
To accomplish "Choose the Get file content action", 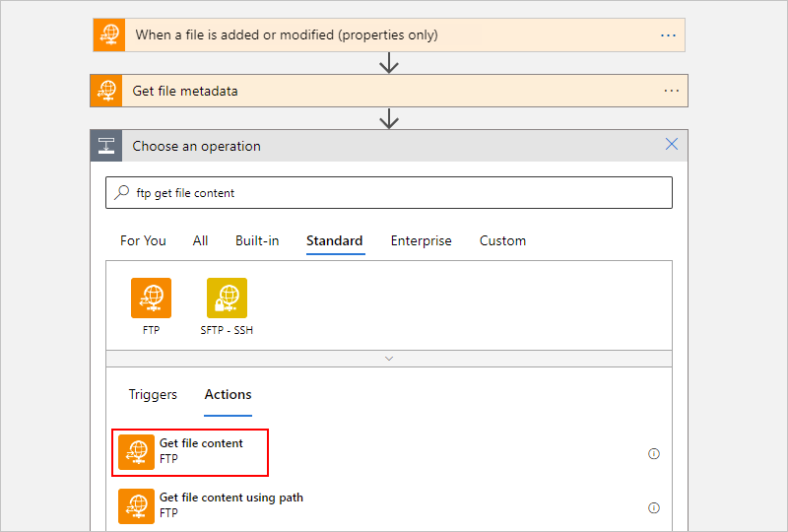I will pos(201,451).
